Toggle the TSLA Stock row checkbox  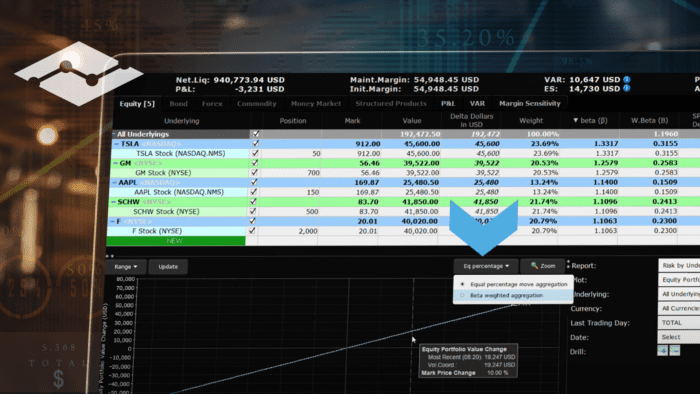click(x=255, y=153)
